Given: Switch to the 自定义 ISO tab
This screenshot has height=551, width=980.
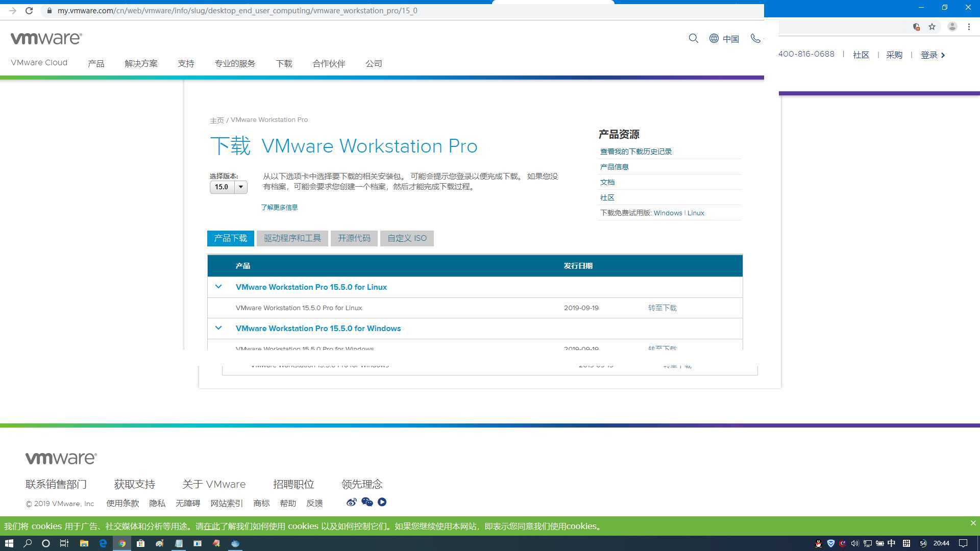Looking at the screenshot, I should 407,238.
